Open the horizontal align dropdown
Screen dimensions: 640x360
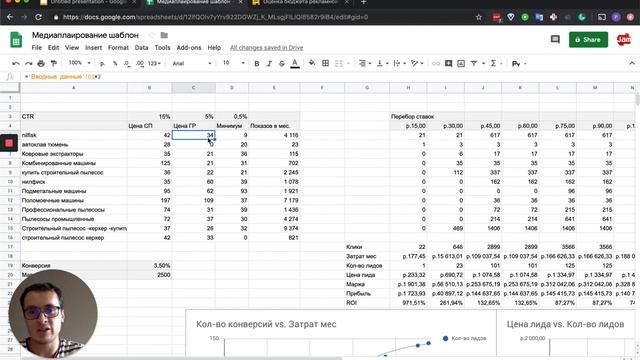(x=364, y=63)
